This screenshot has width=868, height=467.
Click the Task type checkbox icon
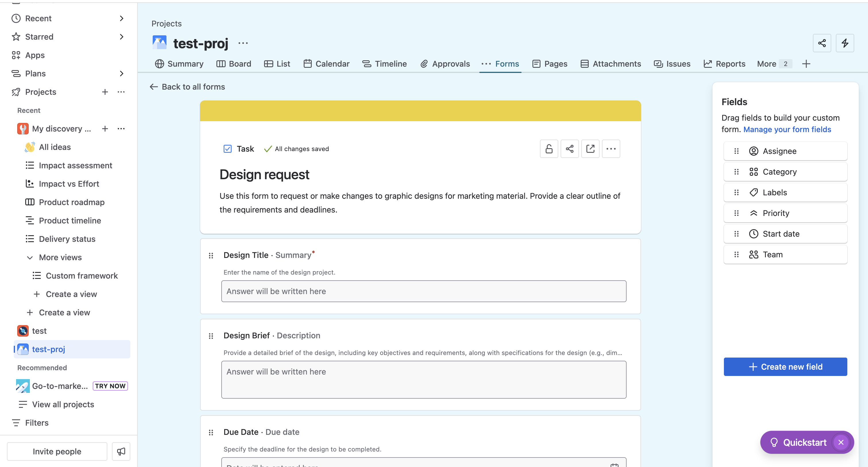click(227, 148)
